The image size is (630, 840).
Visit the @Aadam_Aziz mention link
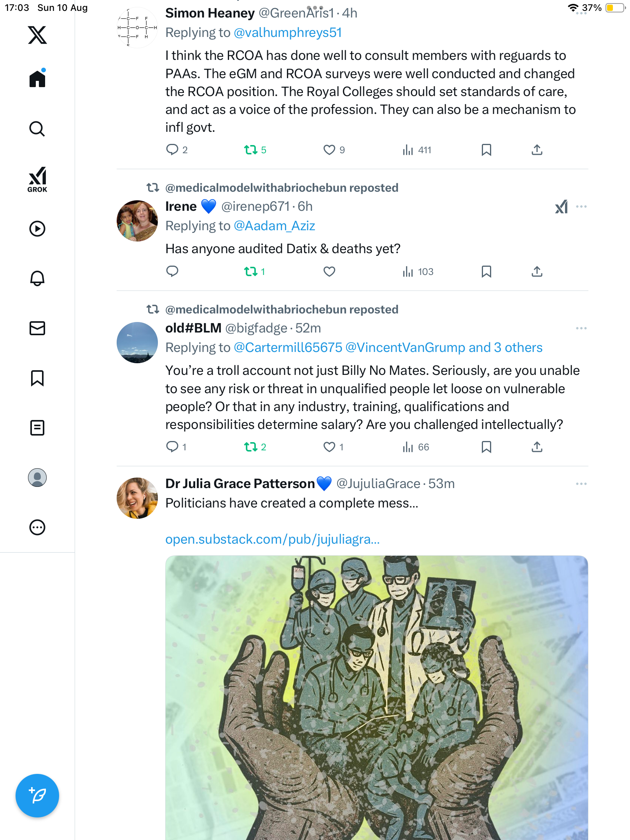click(x=274, y=226)
